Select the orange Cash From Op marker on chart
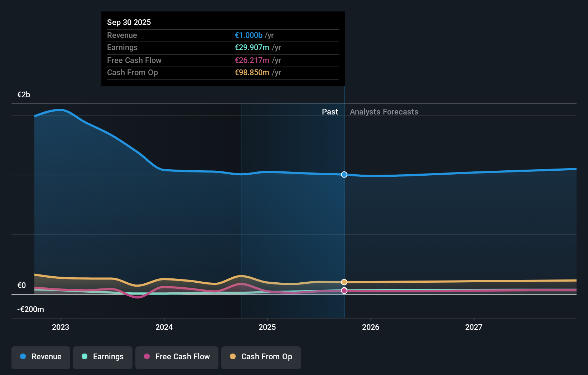Screen dimensions: 588x375 [344, 282]
